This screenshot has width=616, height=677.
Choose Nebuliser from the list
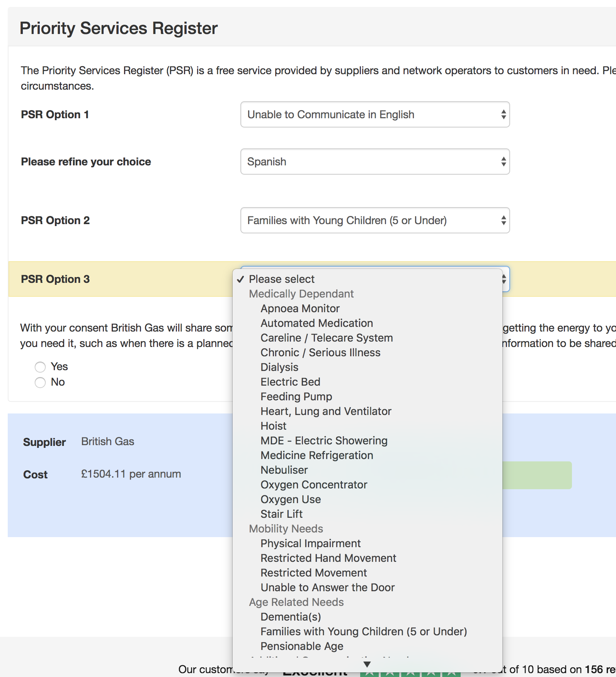368,470
